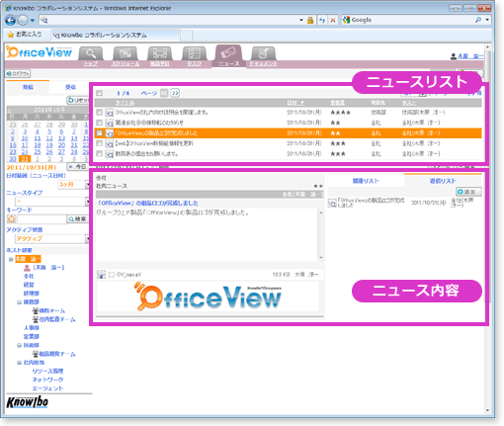Switch to the 関連リスト tab
Viewport: 504px width, 426px height.
366,181
